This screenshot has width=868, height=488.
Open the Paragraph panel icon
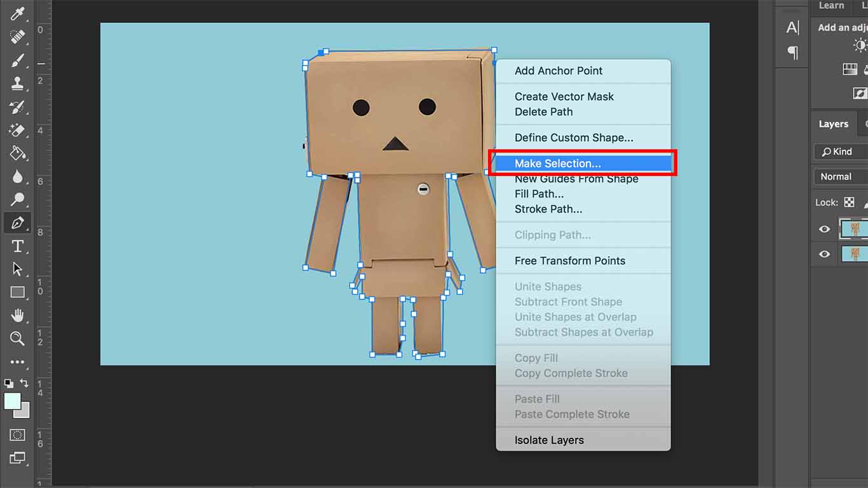point(792,53)
